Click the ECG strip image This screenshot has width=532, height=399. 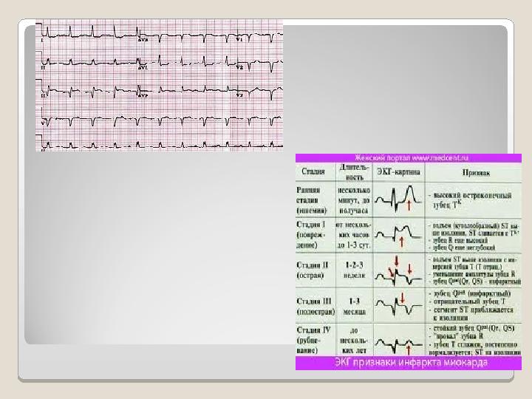(159, 85)
